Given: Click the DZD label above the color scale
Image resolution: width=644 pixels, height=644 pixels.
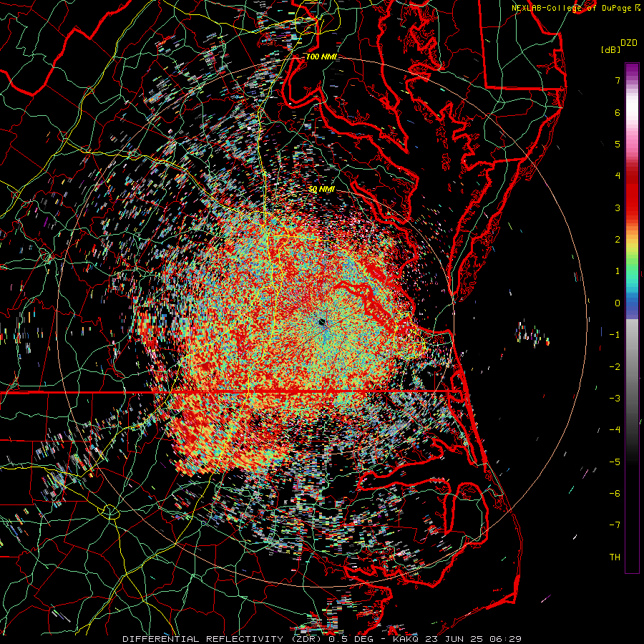Looking at the screenshot, I should 628,43.
